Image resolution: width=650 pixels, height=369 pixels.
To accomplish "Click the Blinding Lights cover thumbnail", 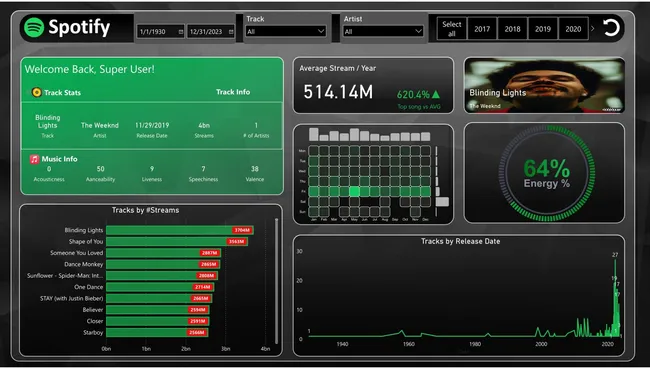I will pyautogui.click(x=544, y=85).
